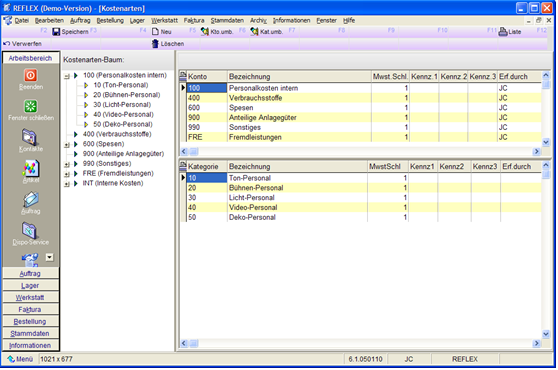Click the Menü icon in status bar

pyautogui.click(x=11, y=359)
